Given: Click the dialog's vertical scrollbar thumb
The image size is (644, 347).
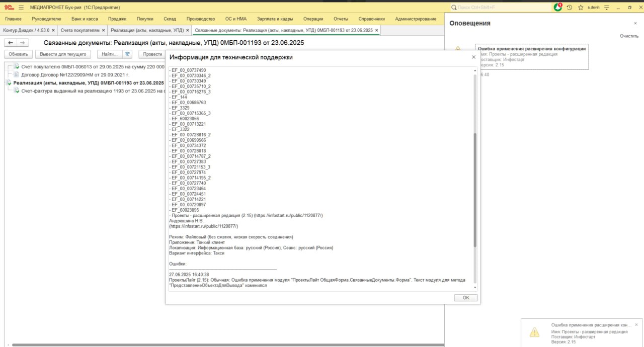Looking at the screenshot, I should point(475,190).
